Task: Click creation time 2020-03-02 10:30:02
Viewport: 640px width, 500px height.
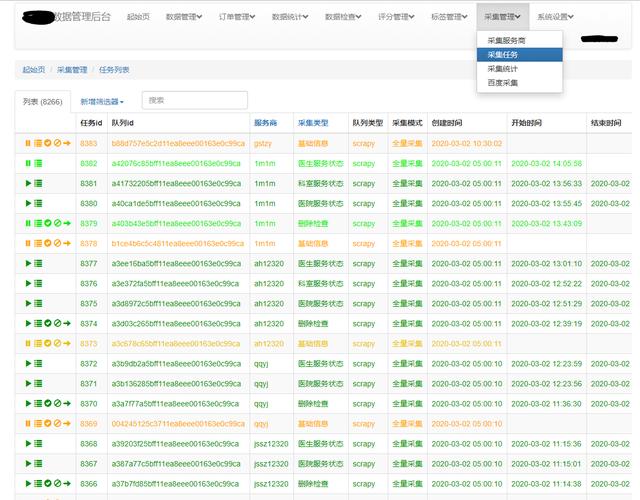Action: (467, 143)
